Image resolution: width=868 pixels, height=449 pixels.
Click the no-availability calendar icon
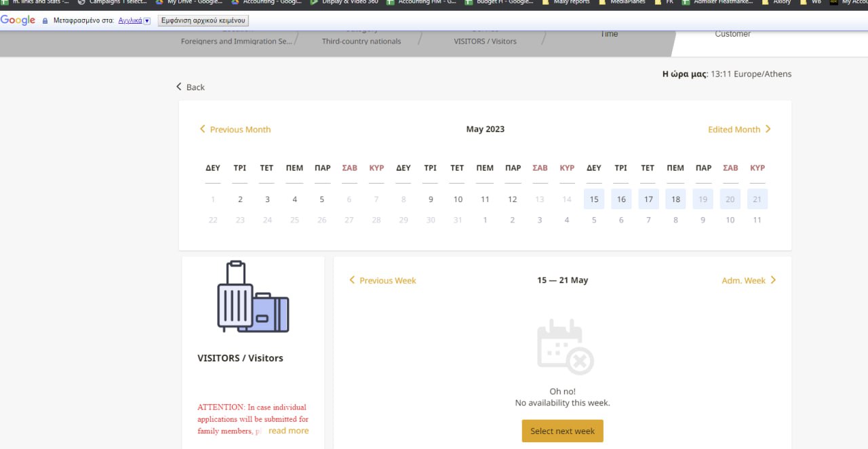[565, 347]
